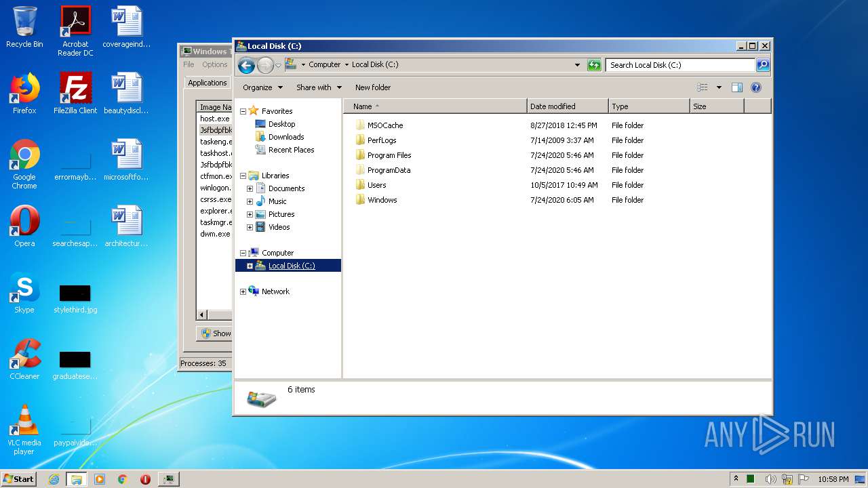The width and height of the screenshot is (868, 488).
Task: Open VLC media player desktop shortcut
Action: point(24,430)
